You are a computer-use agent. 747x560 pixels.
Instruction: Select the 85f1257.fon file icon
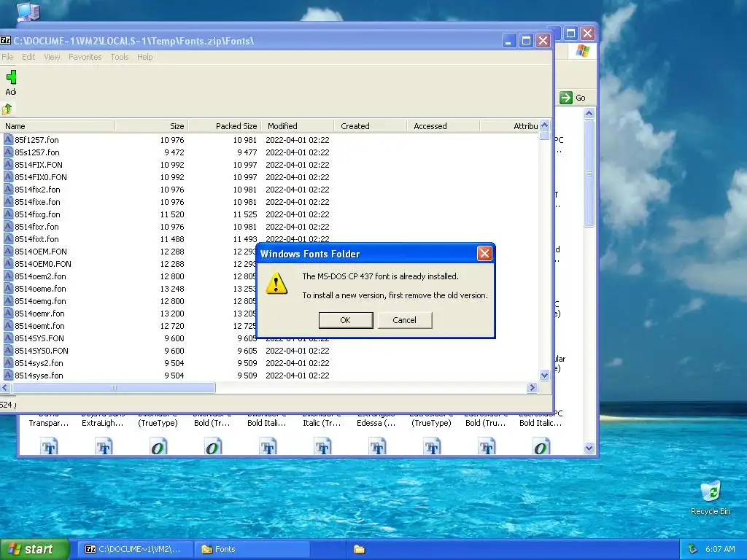pyautogui.click(x=8, y=139)
